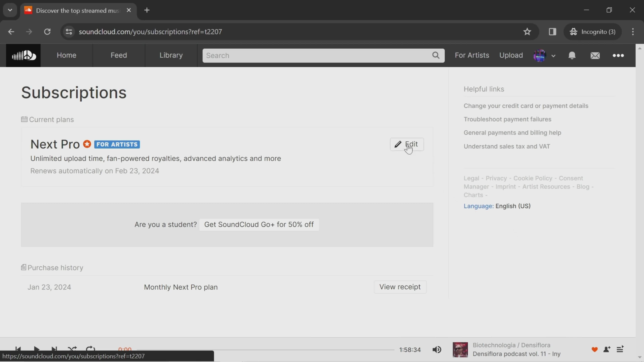Open Densiflora podcast vol. 11 track

[x=517, y=354]
